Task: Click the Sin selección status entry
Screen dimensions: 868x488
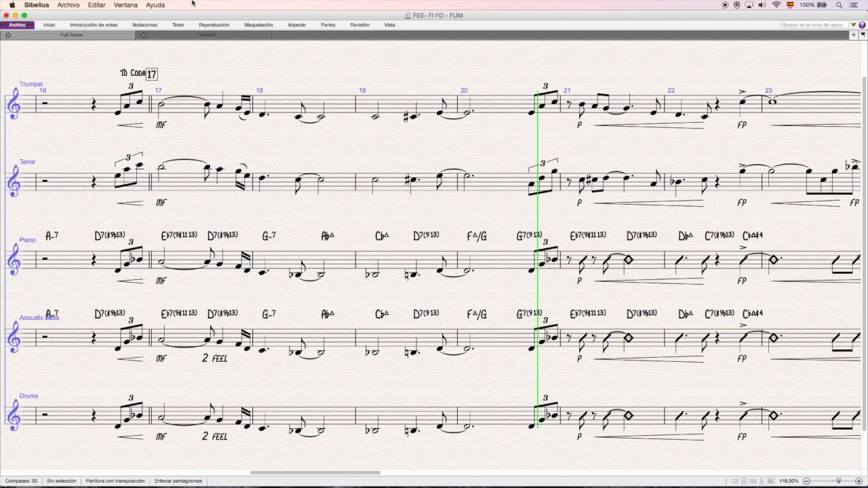Action: [x=62, y=481]
